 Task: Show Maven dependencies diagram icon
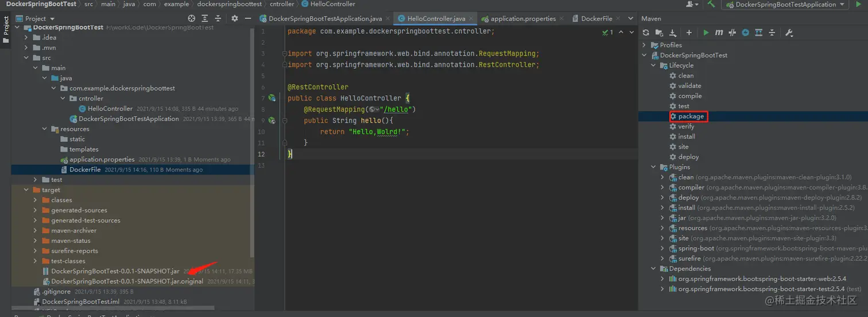tap(758, 33)
